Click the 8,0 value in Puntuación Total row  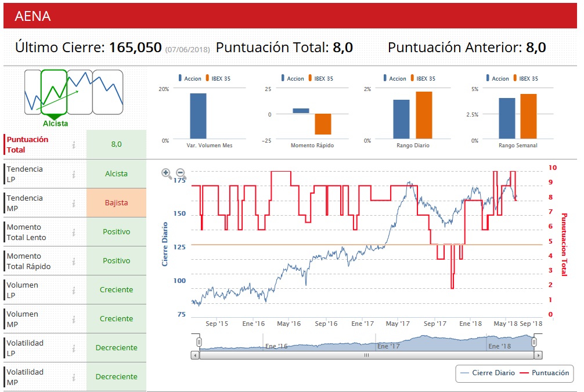tap(116, 144)
